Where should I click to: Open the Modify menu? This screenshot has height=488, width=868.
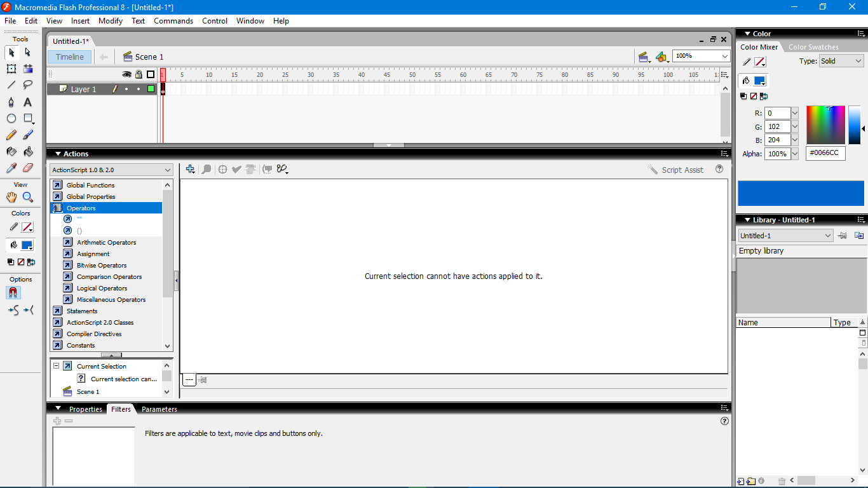click(111, 21)
